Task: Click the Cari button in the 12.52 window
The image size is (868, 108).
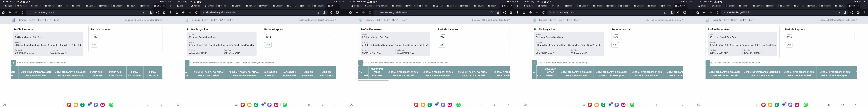Action: [789, 45]
